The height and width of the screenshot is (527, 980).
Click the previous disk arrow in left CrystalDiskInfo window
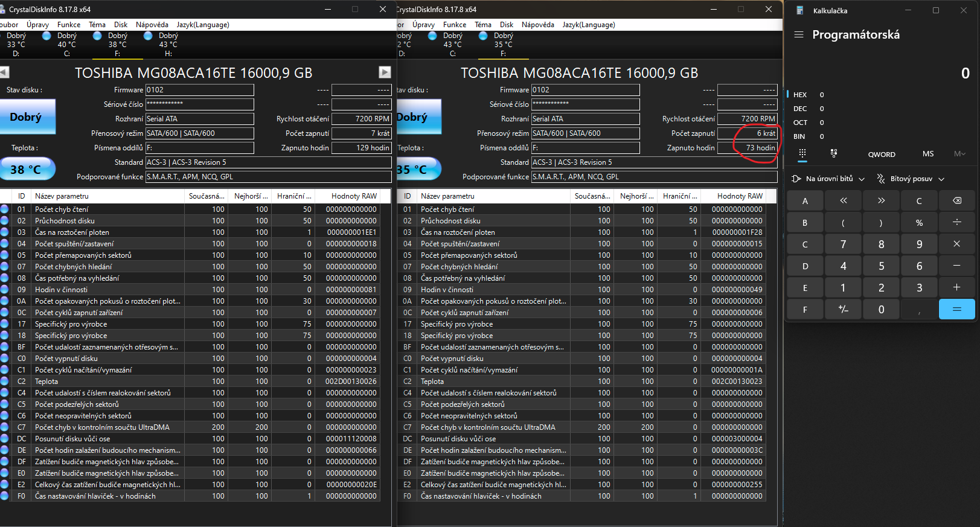[4, 72]
